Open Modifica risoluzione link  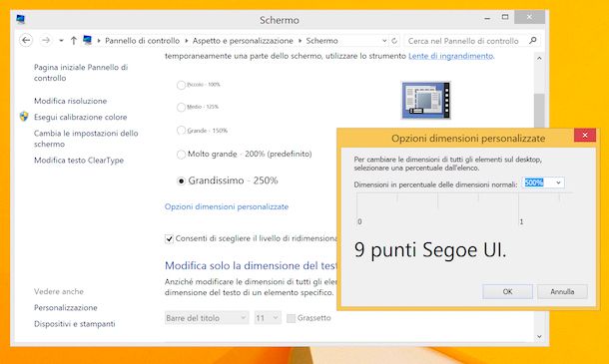point(70,101)
